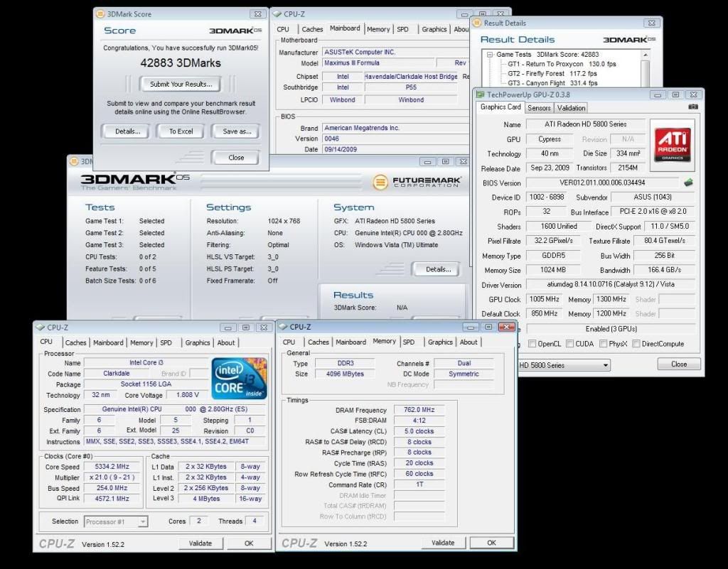Click the 42883 3DMarks score text
Image resolution: width=728 pixels, height=569 pixels.
(x=181, y=63)
